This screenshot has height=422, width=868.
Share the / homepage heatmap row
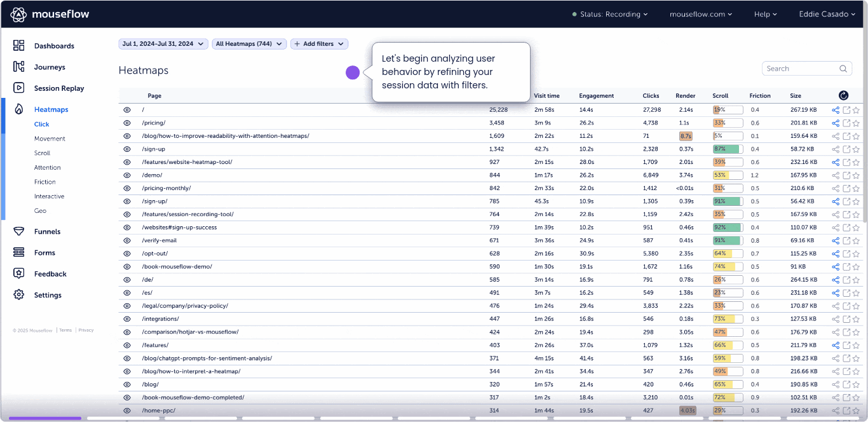836,110
